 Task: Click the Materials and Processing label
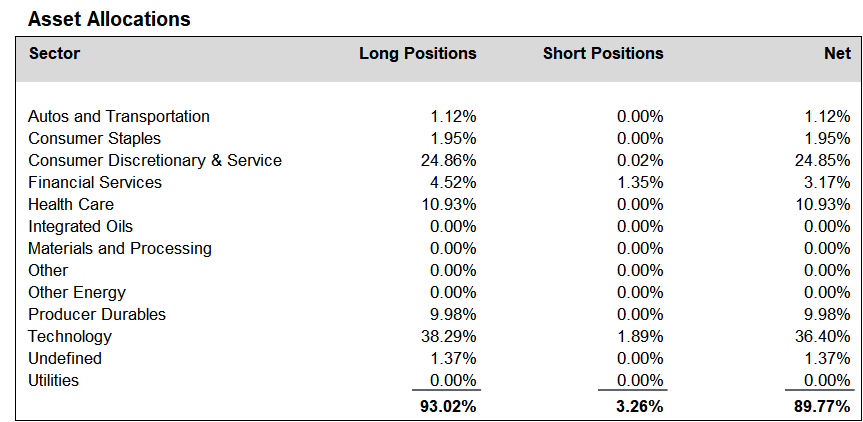click(x=120, y=249)
